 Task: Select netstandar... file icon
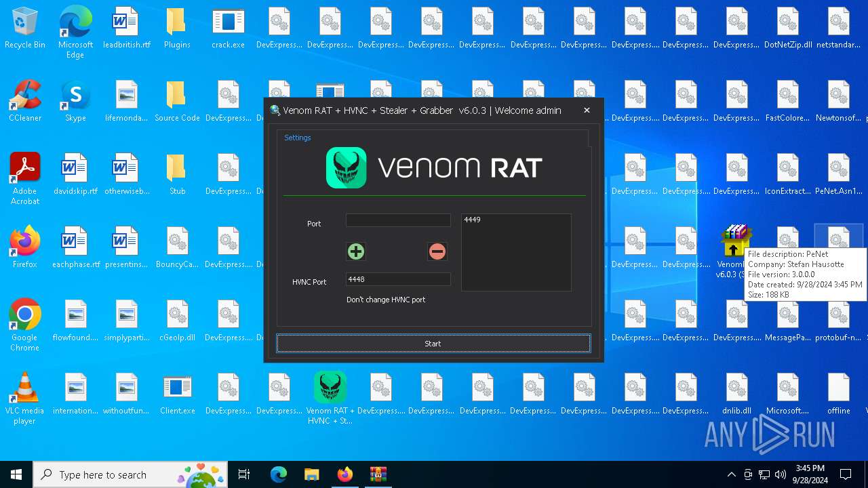tap(839, 28)
